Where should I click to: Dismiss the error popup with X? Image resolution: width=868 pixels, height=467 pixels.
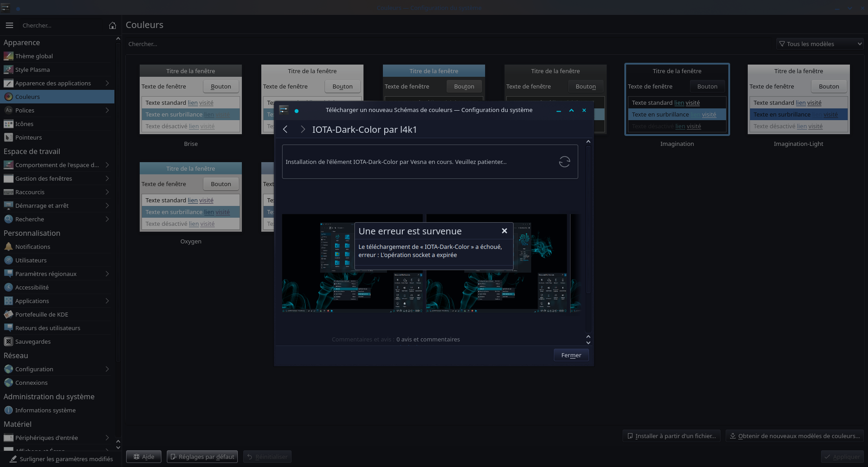[x=504, y=231]
